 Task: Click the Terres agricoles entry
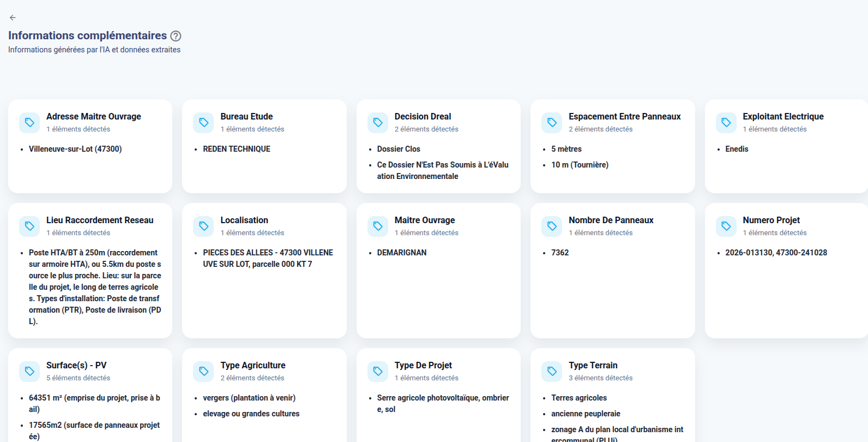point(579,398)
